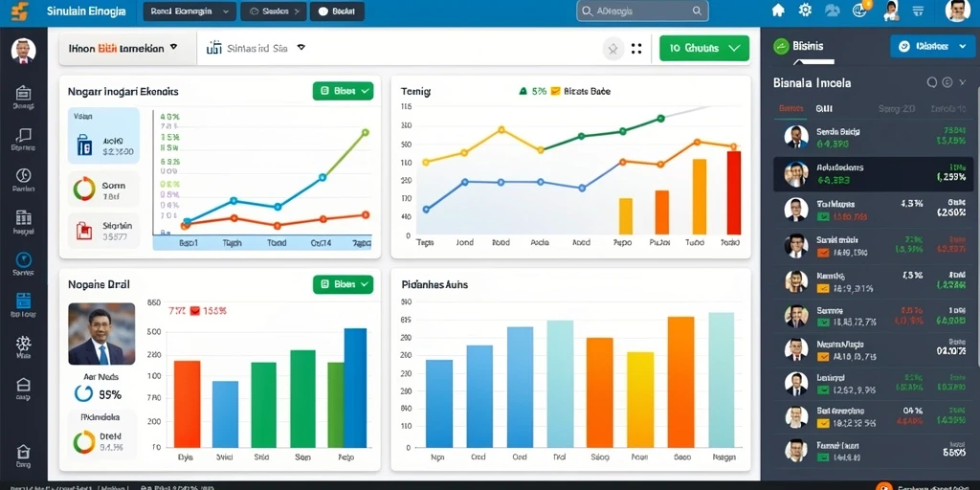Open the home icon in top bar
980x490 pixels.
point(778,11)
